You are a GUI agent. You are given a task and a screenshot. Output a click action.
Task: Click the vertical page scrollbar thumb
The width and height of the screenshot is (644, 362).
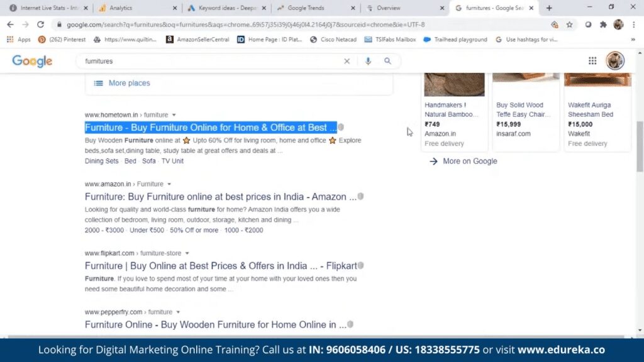point(640,146)
